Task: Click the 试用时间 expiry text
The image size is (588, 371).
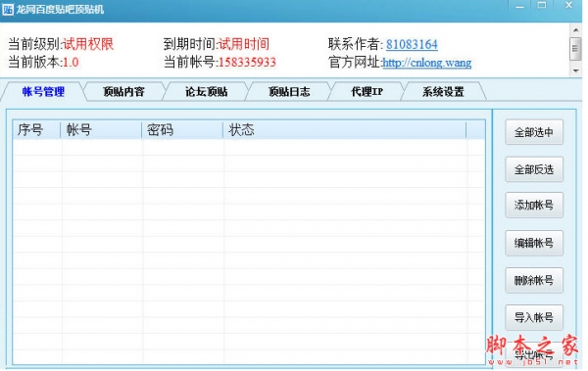Action: pos(244,44)
